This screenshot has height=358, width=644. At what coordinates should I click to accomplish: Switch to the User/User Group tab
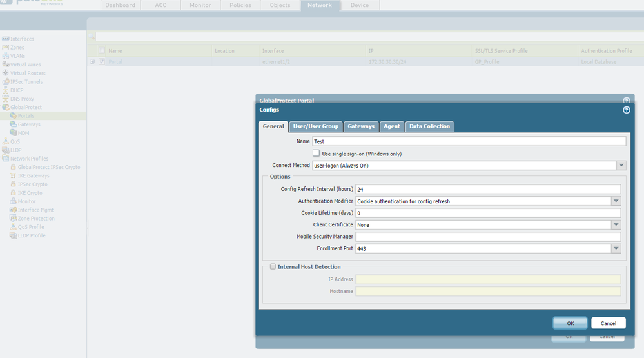click(x=315, y=126)
